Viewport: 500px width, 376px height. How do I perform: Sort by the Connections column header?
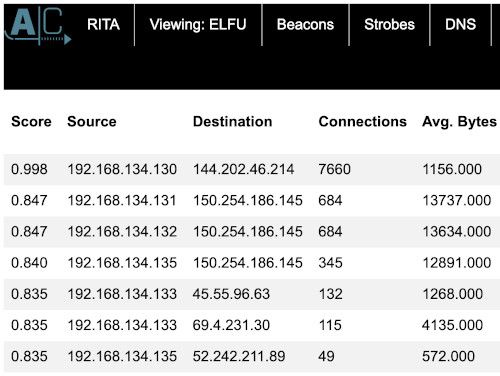coord(363,121)
